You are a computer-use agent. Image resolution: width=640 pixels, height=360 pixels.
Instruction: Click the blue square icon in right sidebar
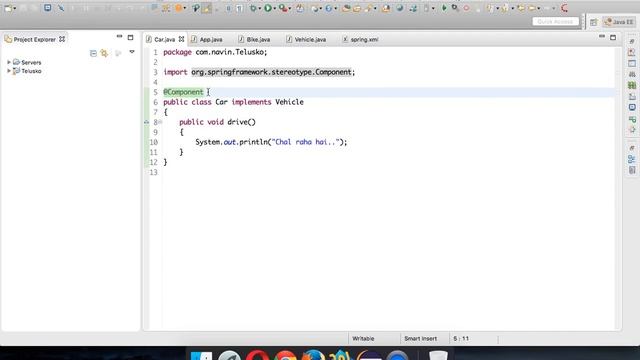(632, 107)
